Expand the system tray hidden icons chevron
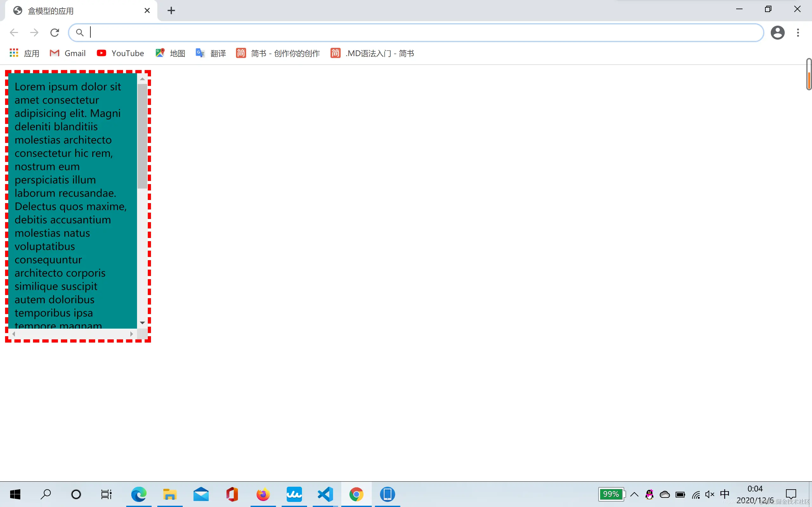This screenshot has width=812, height=507. tap(634, 494)
